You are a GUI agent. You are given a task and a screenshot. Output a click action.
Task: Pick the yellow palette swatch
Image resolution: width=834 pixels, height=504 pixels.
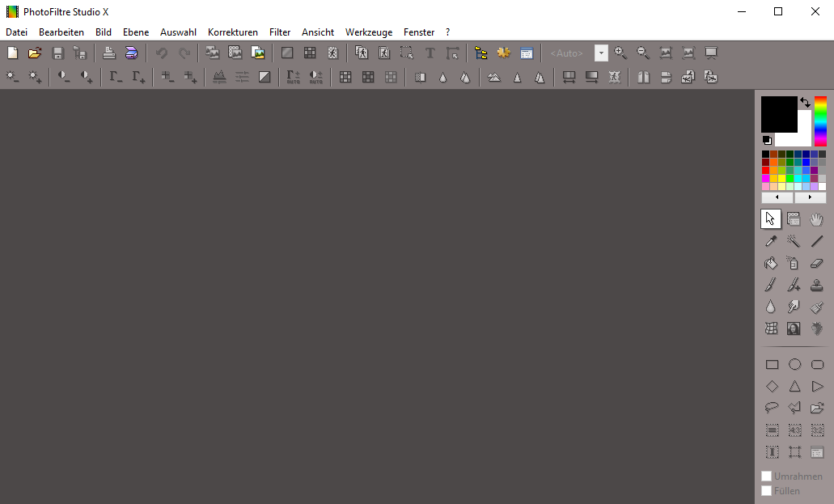click(x=782, y=178)
